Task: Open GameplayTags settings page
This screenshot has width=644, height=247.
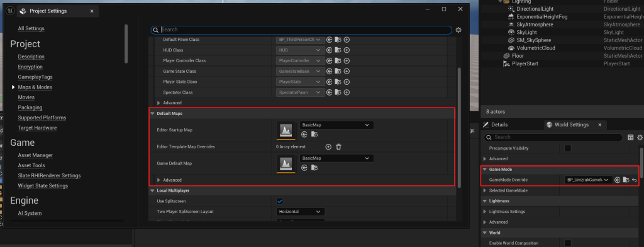Action: point(35,77)
